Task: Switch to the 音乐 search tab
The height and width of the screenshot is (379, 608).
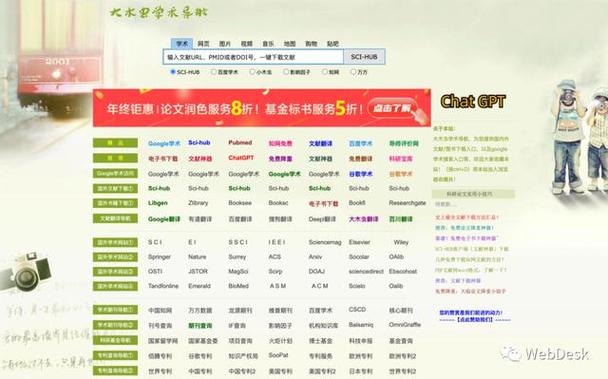Action: pyautogui.click(x=268, y=44)
